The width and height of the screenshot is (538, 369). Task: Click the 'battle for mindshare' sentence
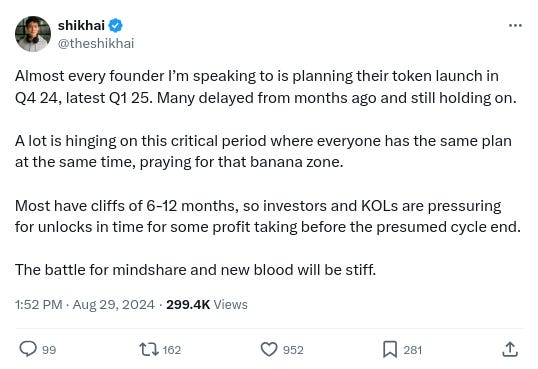196,270
